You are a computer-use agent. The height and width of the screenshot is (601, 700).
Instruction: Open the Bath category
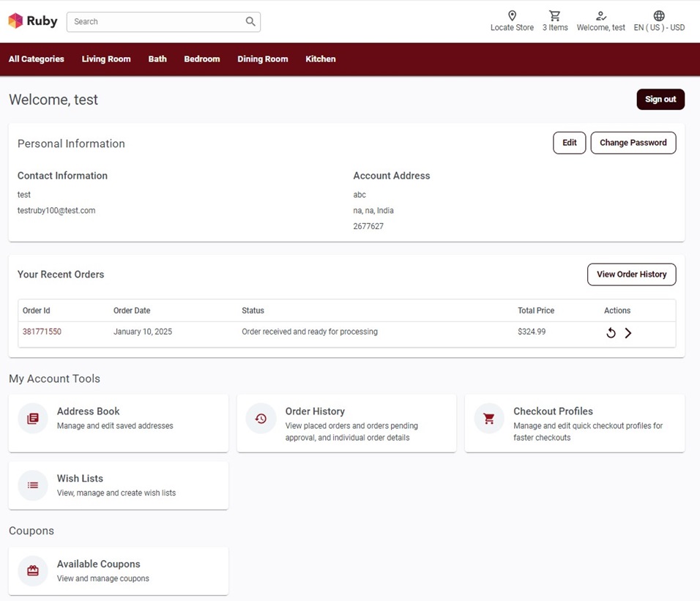click(x=157, y=59)
